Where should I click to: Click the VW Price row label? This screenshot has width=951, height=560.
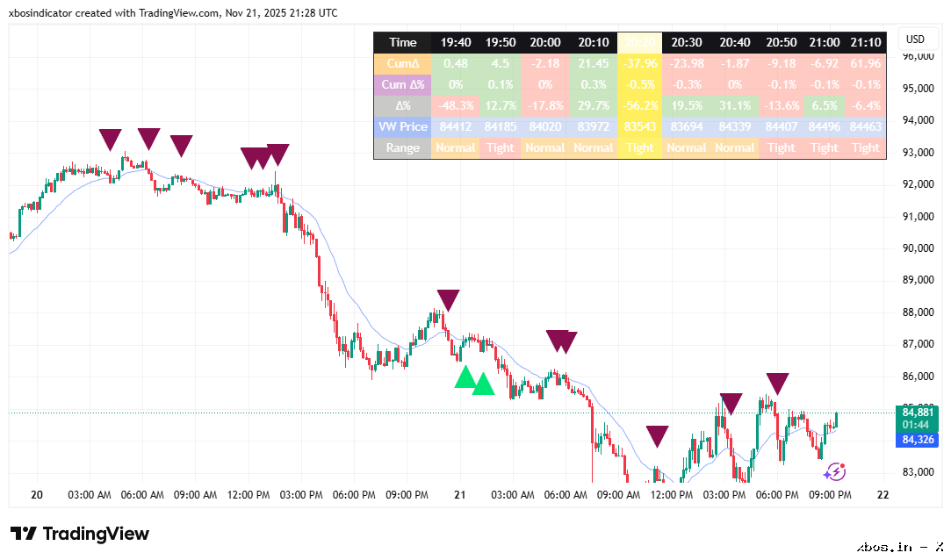pos(403,126)
